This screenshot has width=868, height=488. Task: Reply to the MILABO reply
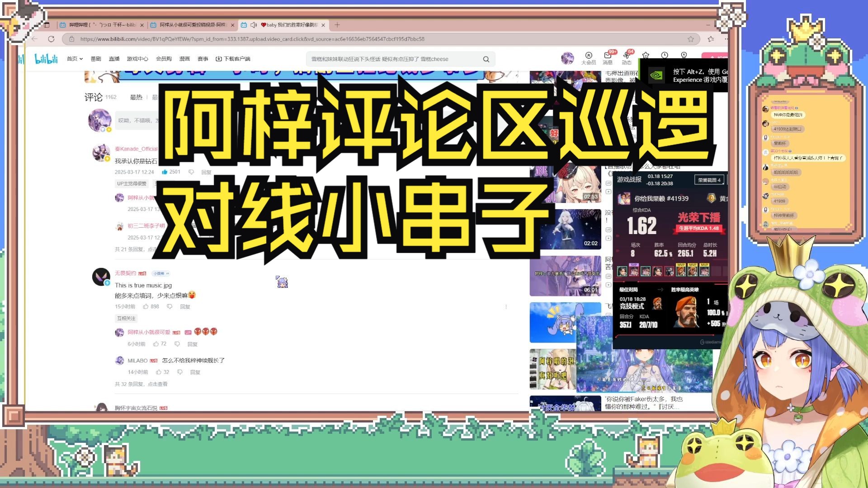tap(195, 372)
